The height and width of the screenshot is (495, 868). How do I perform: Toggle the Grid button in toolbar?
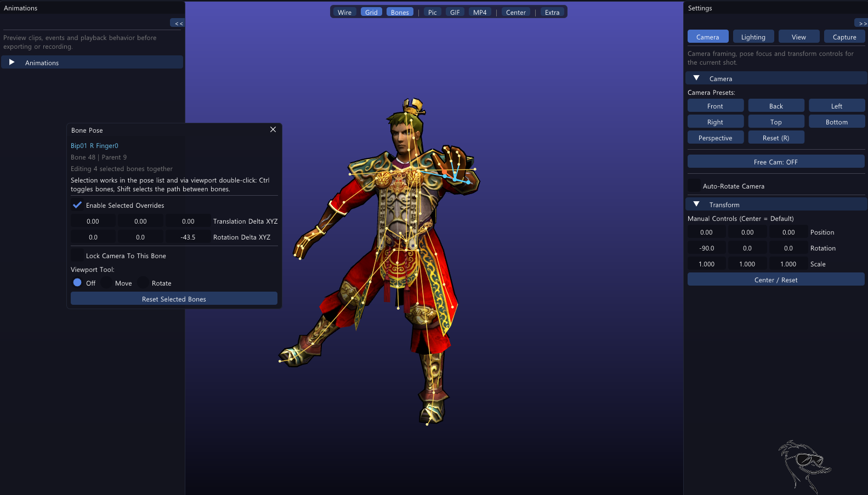(x=371, y=12)
